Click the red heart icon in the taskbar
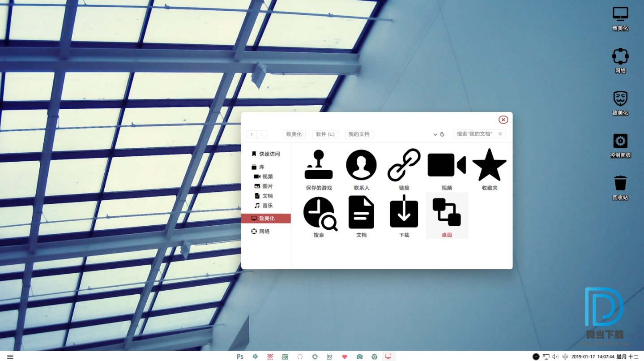The image size is (644, 361). [x=345, y=357]
